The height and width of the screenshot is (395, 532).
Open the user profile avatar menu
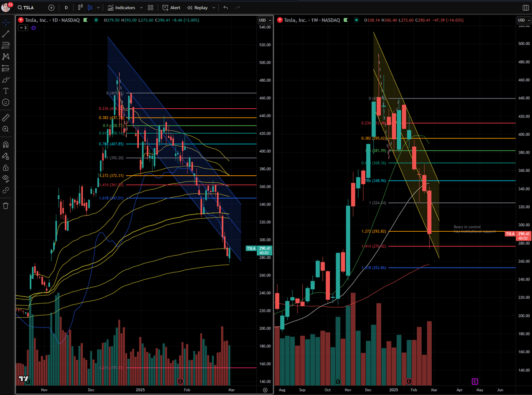coord(6,8)
